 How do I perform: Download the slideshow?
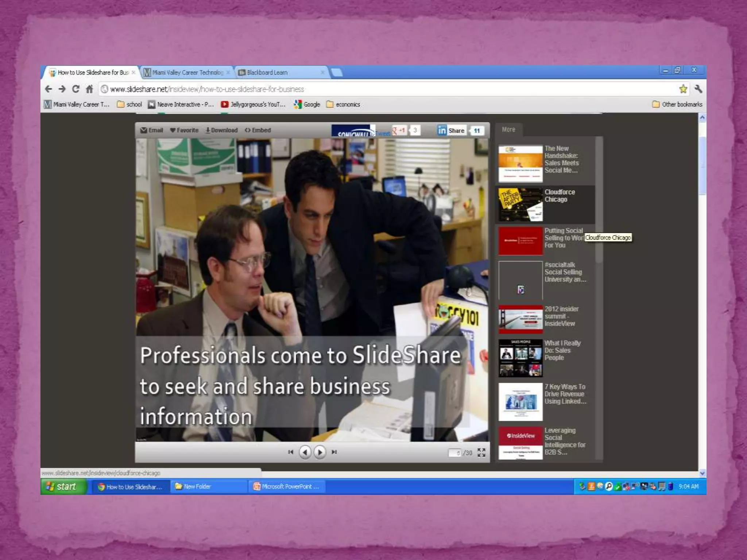[x=221, y=130]
